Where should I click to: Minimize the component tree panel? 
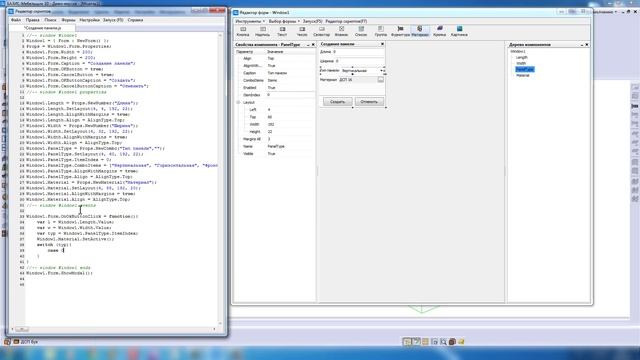point(582,44)
